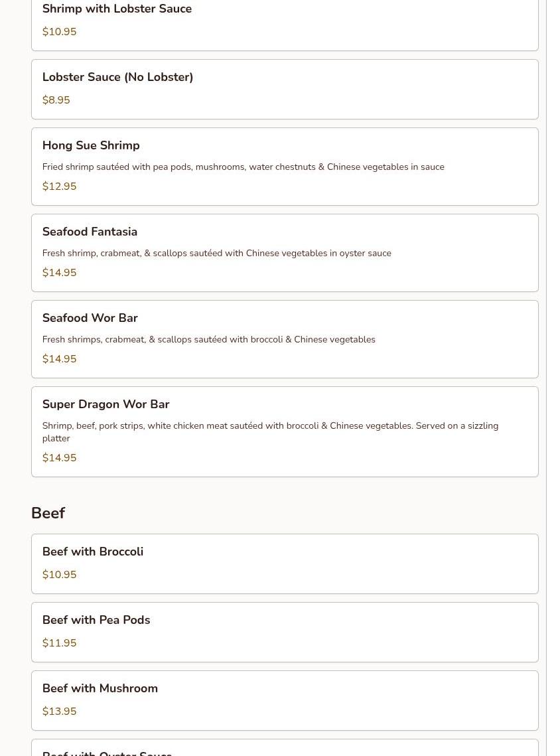Choose the Beef with Mushroom item
Viewport: 560px width, 756px height.
point(284,700)
